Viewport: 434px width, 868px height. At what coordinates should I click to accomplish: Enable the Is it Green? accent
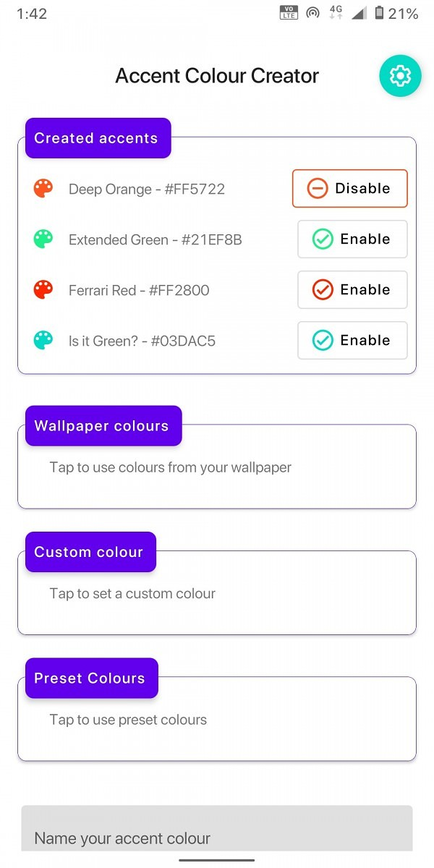coord(352,340)
